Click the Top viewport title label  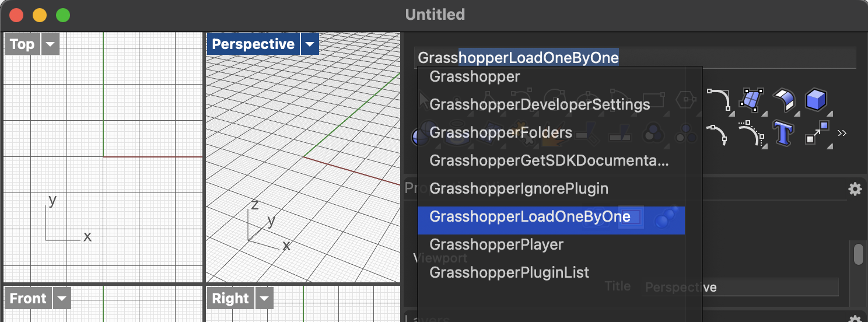tap(22, 44)
